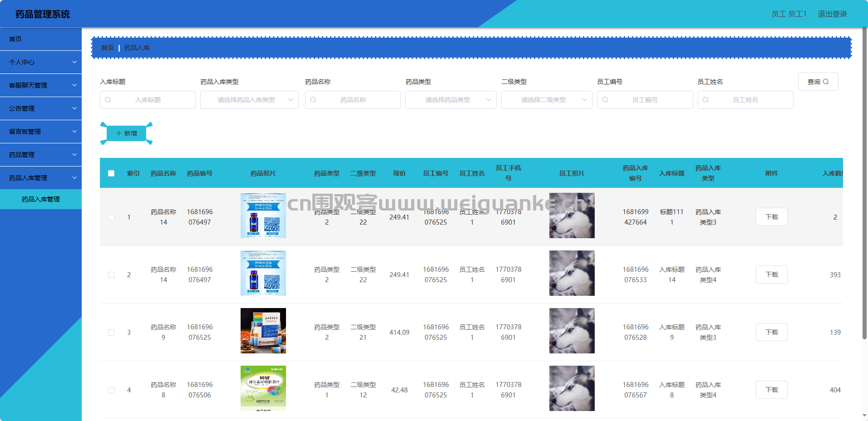Download attachment for row 4
Screen dimensions: 868x421
[772, 390]
